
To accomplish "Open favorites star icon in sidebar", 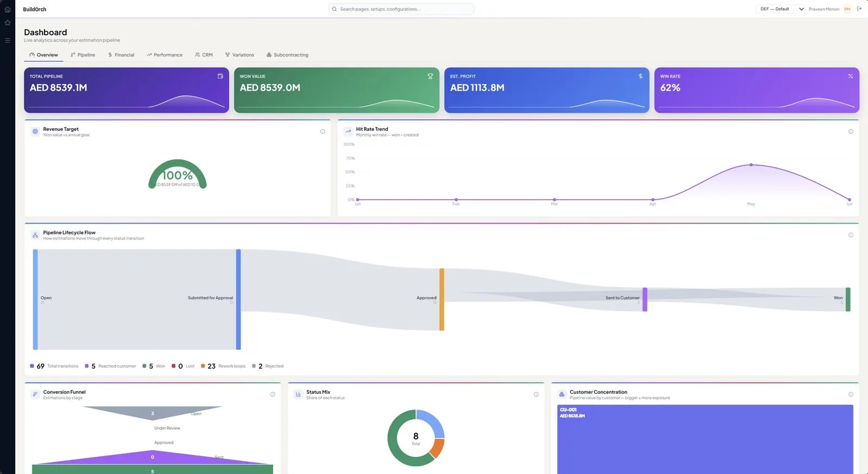I will point(8,23).
